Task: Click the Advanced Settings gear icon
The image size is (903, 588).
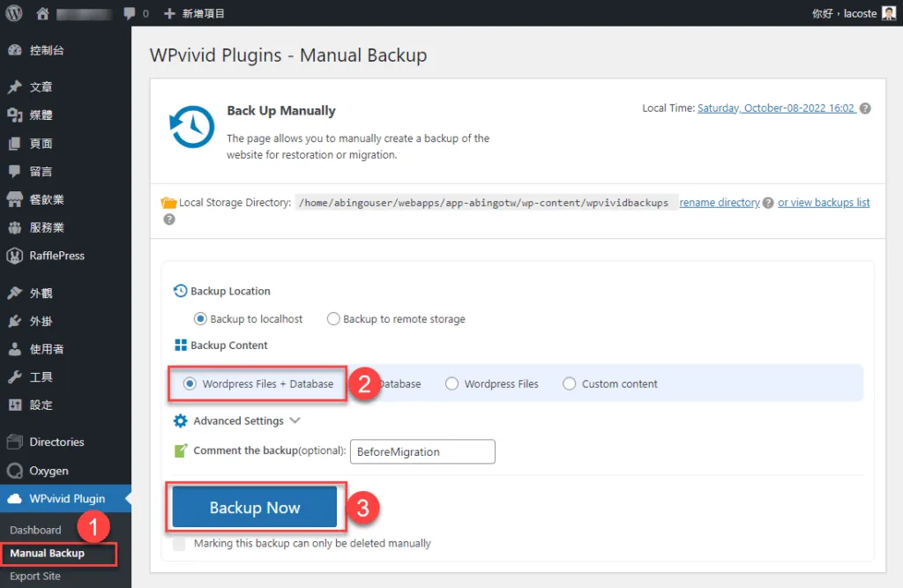Action: click(180, 421)
